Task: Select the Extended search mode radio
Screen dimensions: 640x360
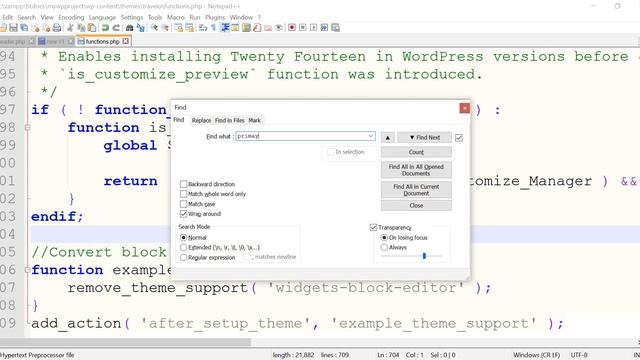Action: click(x=184, y=247)
